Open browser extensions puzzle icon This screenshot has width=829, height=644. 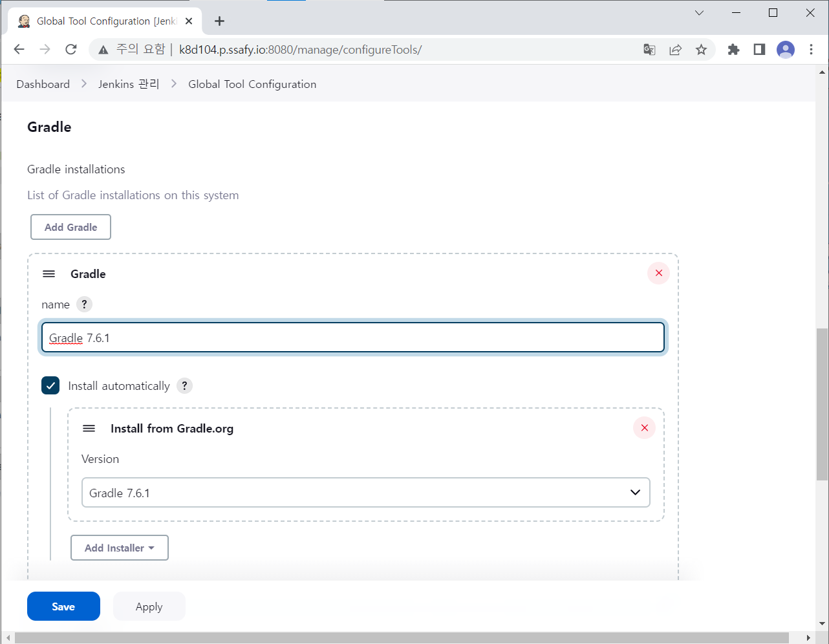tap(733, 50)
